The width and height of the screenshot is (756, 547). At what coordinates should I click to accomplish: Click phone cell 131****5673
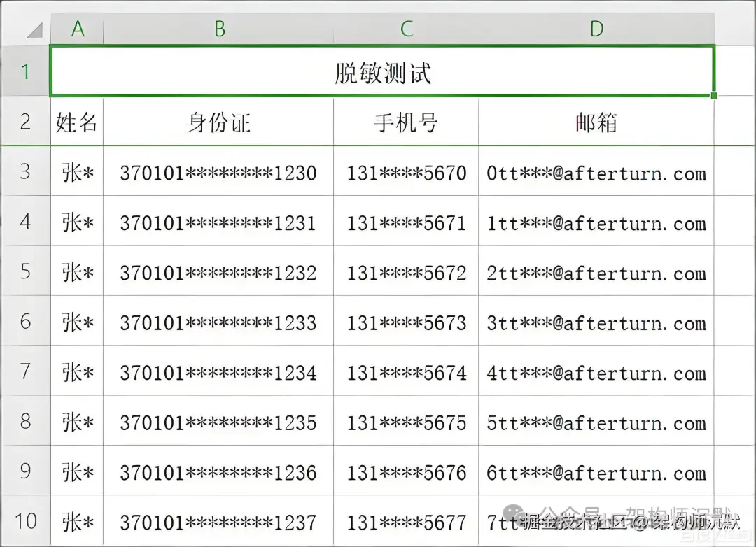point(406,321)
